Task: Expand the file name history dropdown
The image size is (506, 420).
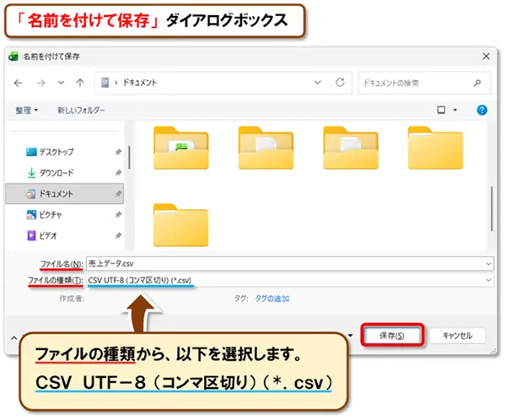Action: pyautogui.click(x=488, y=264)
